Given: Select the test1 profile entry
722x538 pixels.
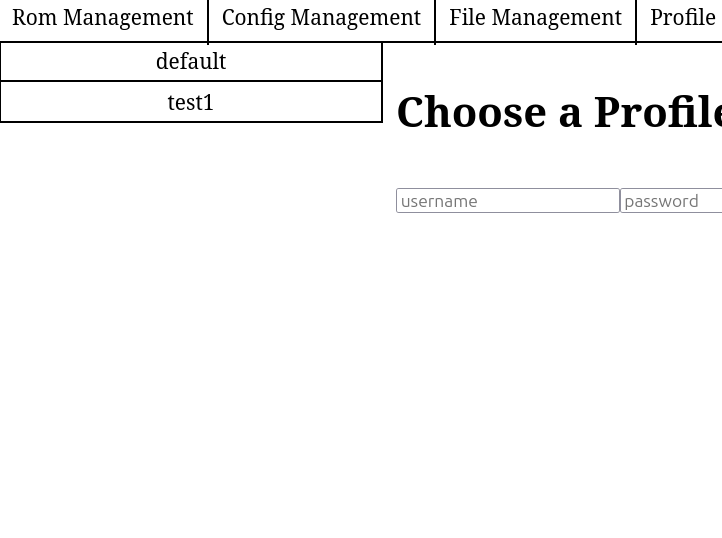Looking at the screenshot, I should [x=191, y=102].
